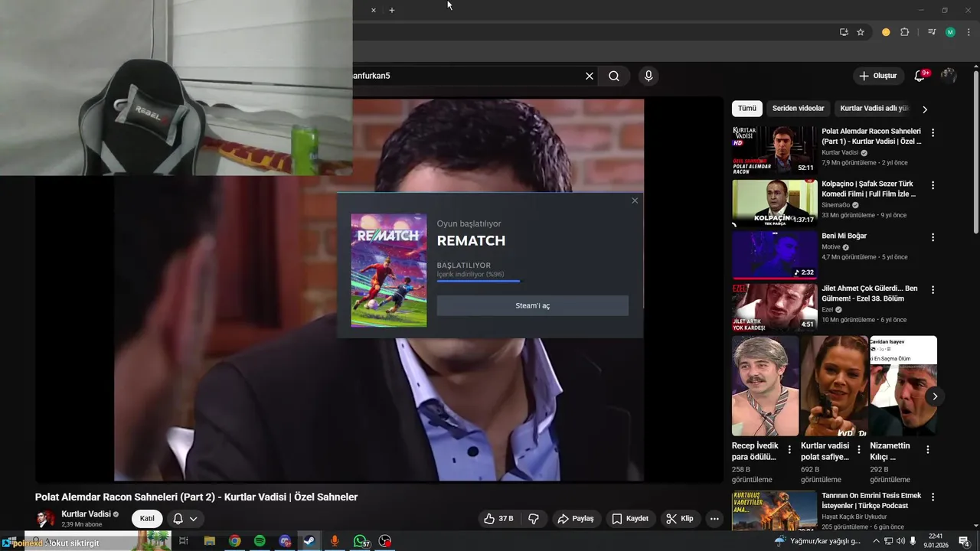The height and width of the screenshot is (551, 980).
Task: Start voice search with microphone icon
Action: [648, 76]
